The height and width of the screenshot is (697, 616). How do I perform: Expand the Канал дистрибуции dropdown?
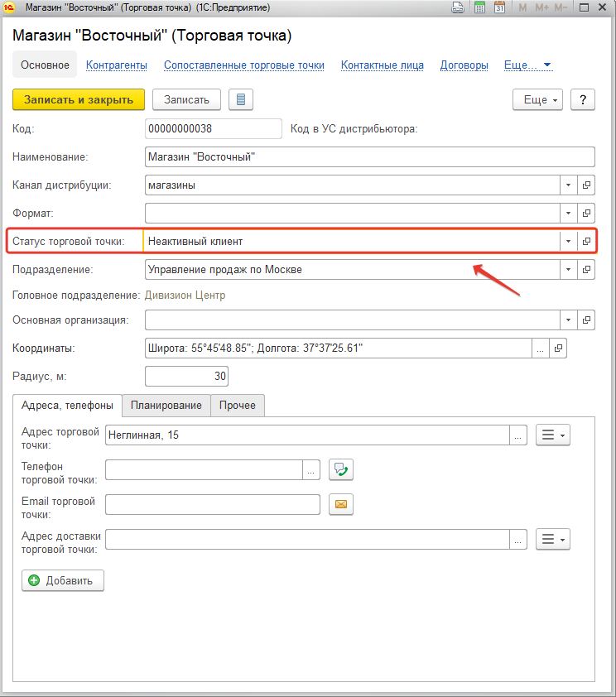[x=569, y=185]
